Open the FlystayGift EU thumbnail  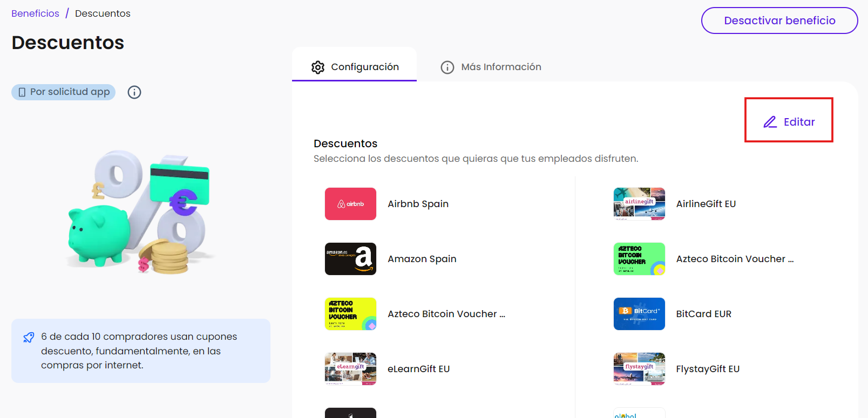[x=639, y=369]
